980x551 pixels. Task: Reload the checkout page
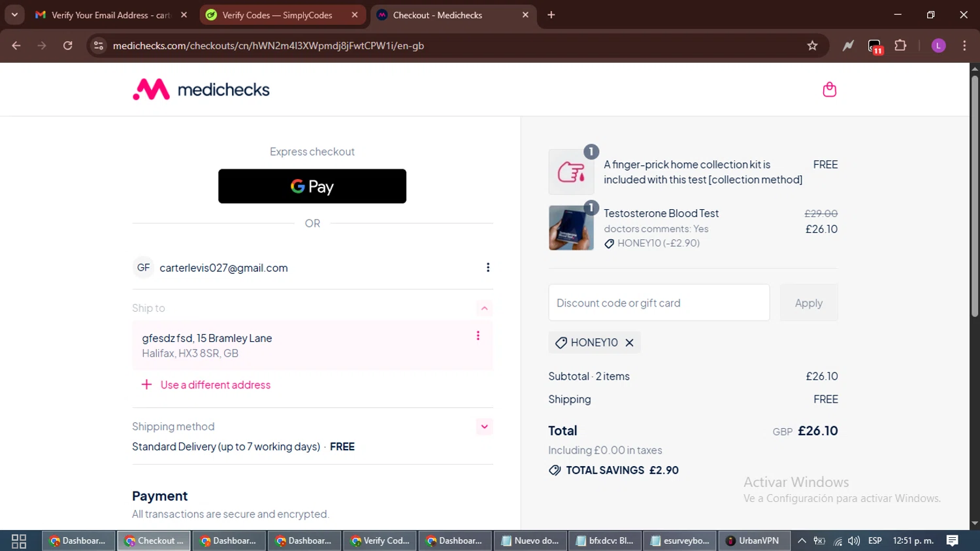coord(68,46)
